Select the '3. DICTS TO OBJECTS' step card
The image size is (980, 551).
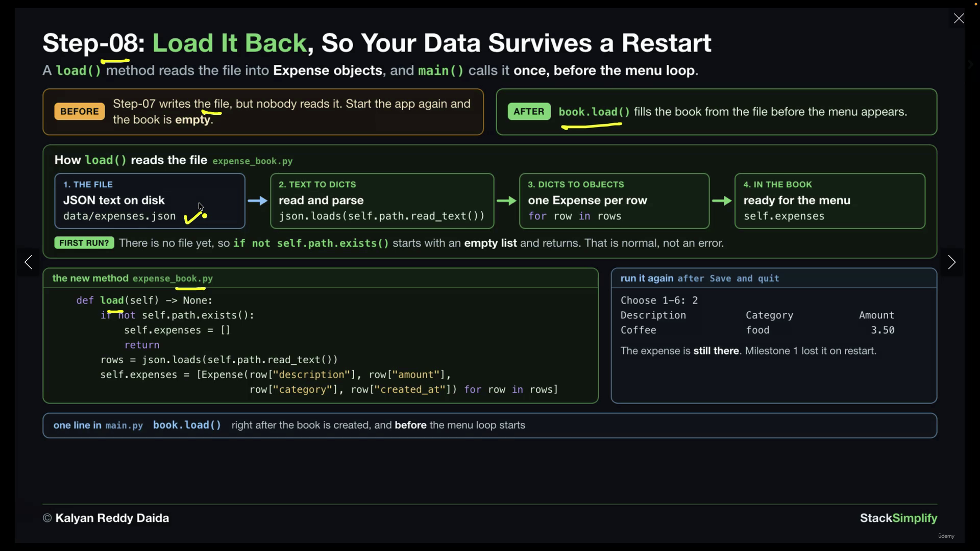[614, 201]
